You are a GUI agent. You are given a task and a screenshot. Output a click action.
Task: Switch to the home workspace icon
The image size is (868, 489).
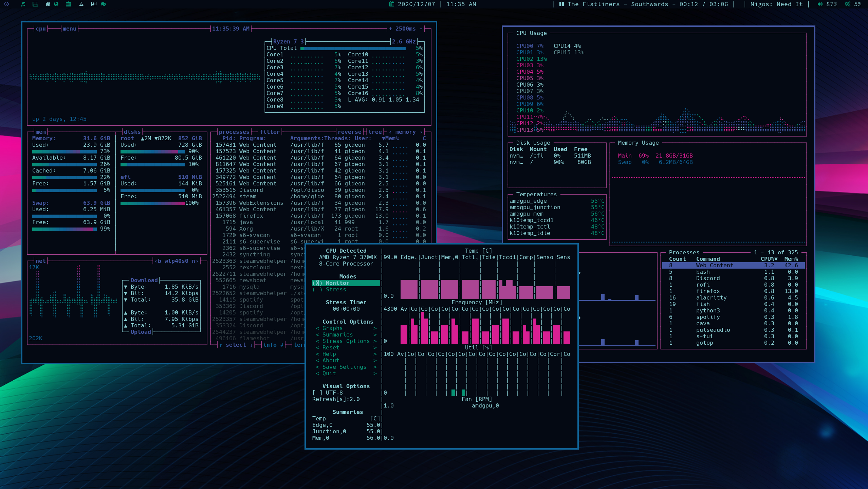48,4
